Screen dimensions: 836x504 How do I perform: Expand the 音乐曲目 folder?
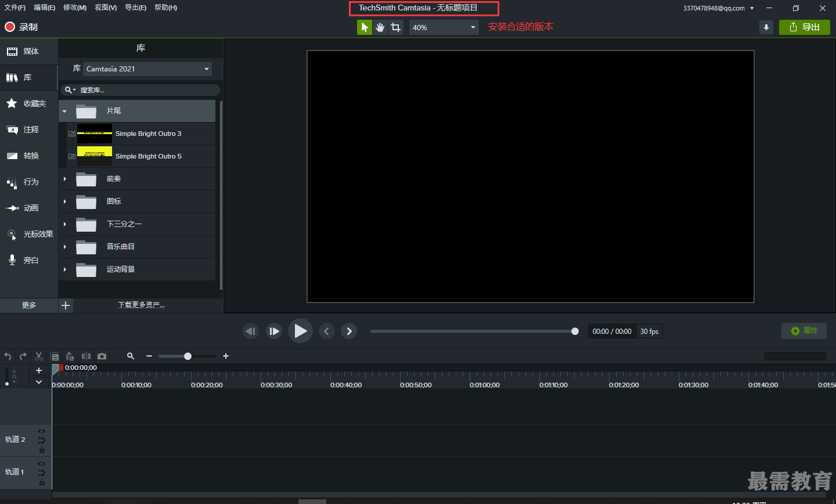64,247
